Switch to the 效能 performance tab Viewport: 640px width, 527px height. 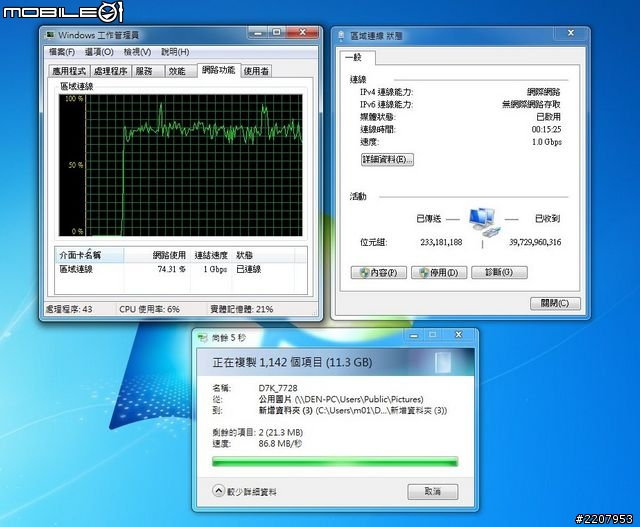176,71
